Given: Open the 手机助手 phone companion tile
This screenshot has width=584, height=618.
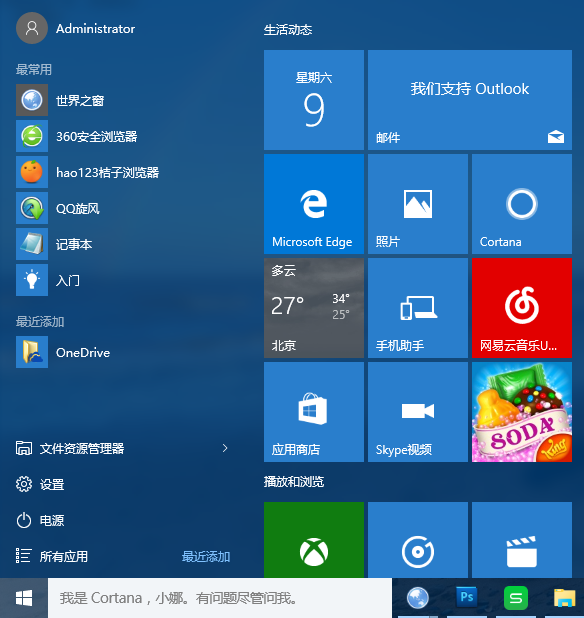Looking at the screenshot, I should point(418,308).
